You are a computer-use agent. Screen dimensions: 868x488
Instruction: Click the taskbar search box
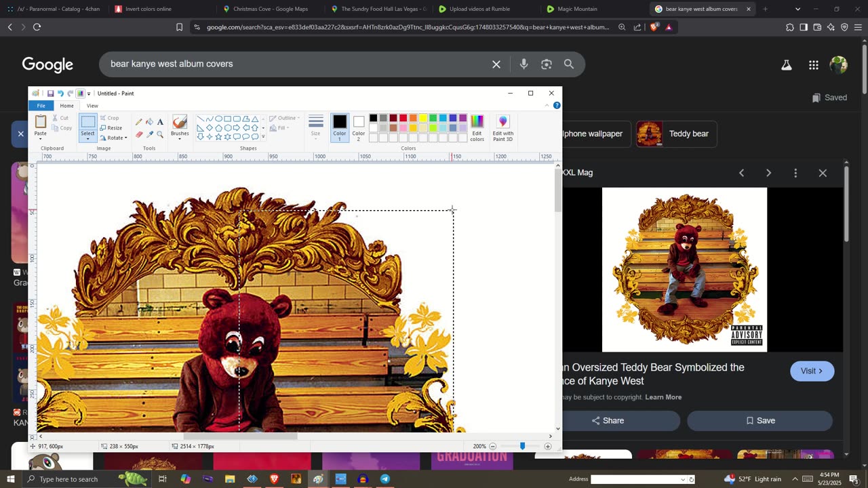click(x=76, y=479)
